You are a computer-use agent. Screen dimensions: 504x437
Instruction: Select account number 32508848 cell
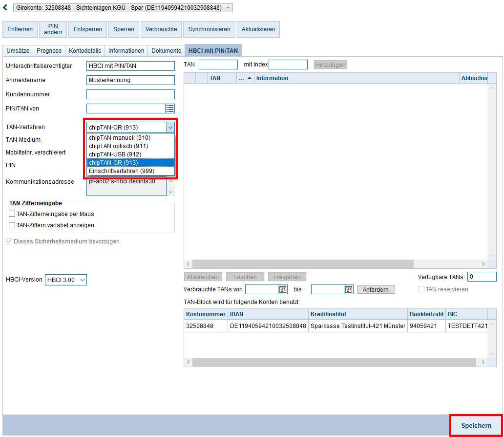point(206,326)
